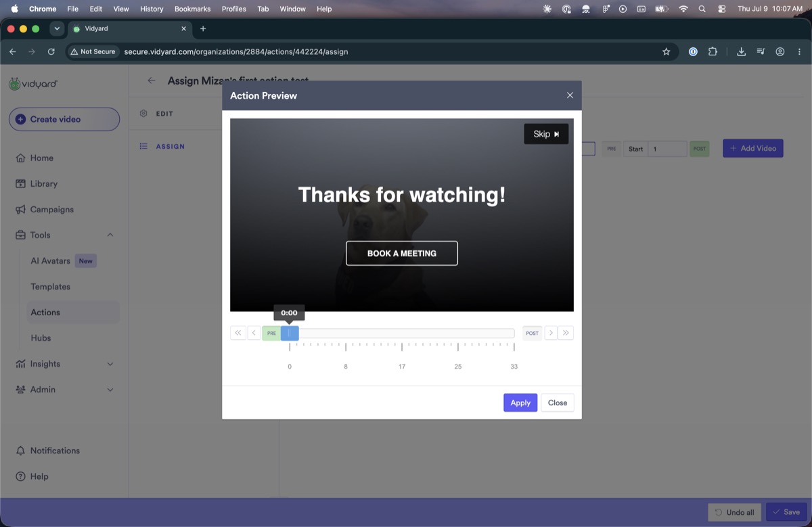Viewport: 812px width, 527px height.
Task: Click the Edit gear icon
Action: pos(143,114)
